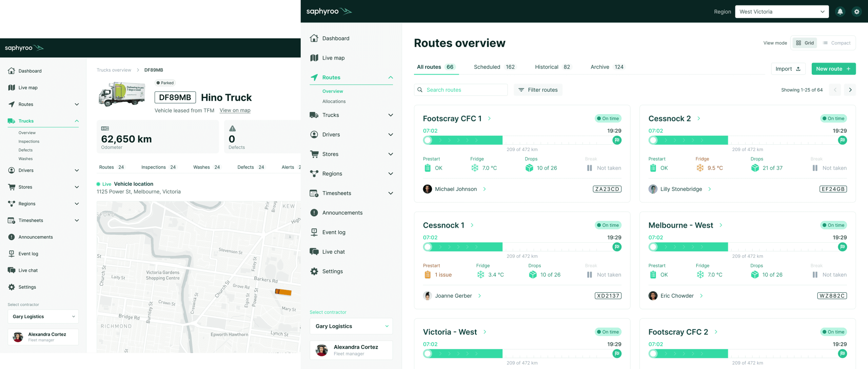Expand the Drivers section in right sidebar

[390, 135]
